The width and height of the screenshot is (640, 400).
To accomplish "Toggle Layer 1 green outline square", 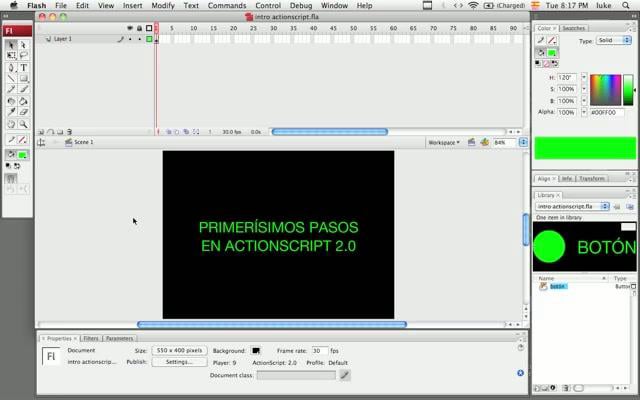I will 149,39.
